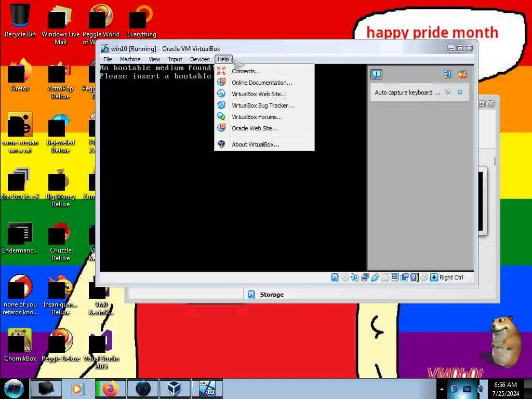Click the background VirtualBox Manager scrollbar
Screen dimensions: 532x399
click(495, 162)
